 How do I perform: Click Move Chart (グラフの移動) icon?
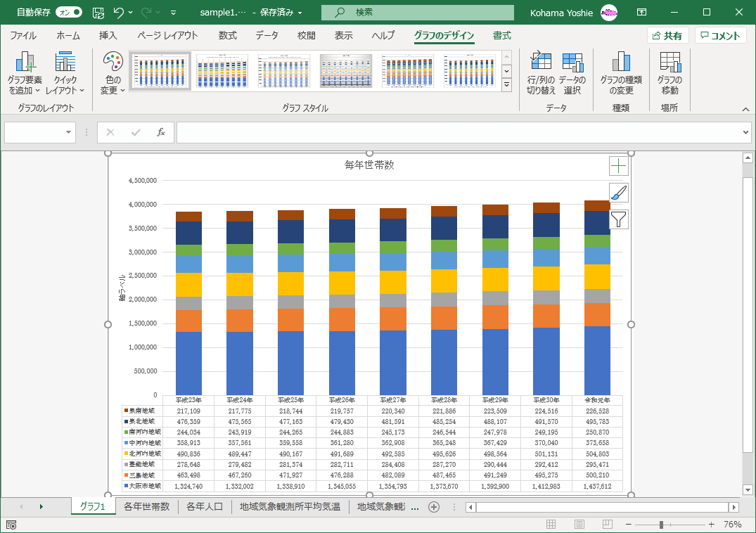tap(669, 63)
